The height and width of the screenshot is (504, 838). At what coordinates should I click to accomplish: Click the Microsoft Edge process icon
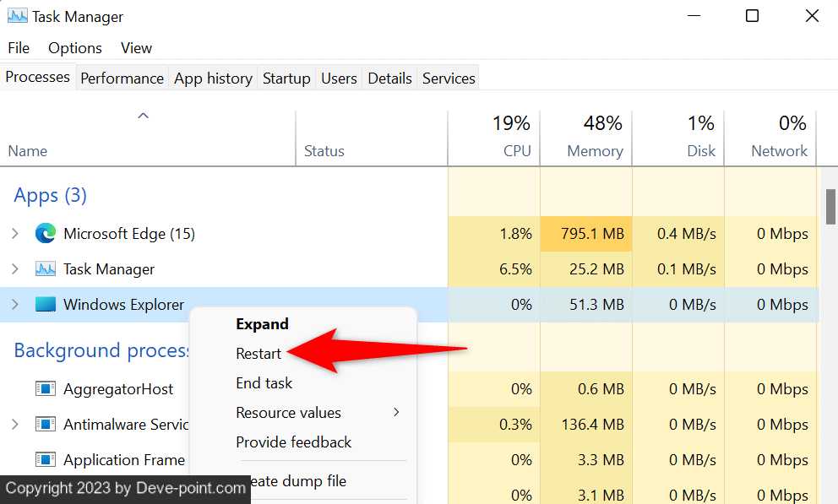point(45,234)
